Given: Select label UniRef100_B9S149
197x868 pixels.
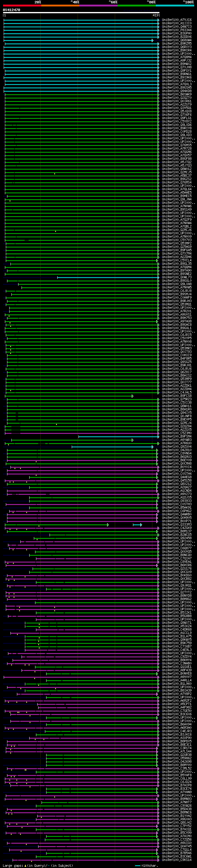Looking at the screenshot, I should [x=177, y=210].
